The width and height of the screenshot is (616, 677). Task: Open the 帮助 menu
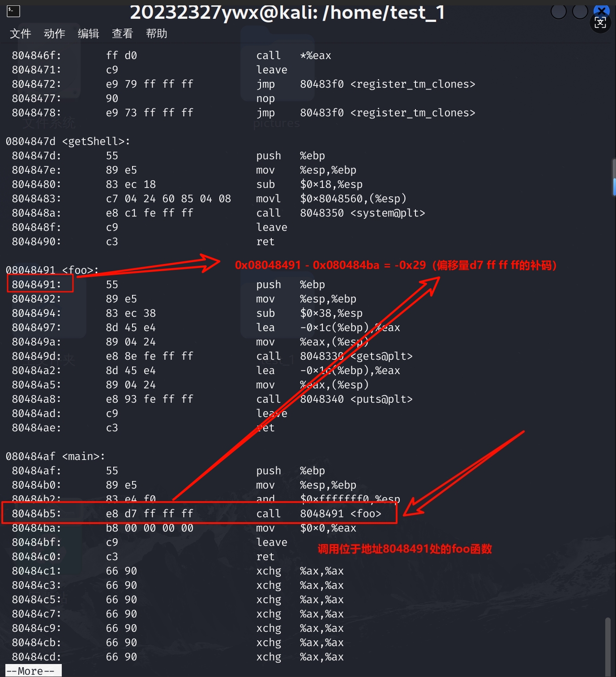point(157,34)
